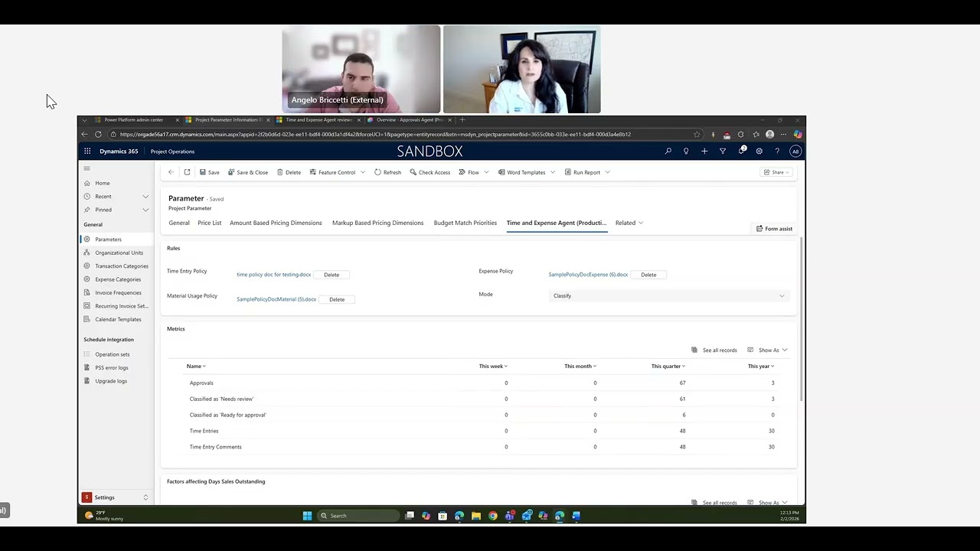Open Show As menu in Metrics
This screenshot has height=551, width=980.
(767, 350)
